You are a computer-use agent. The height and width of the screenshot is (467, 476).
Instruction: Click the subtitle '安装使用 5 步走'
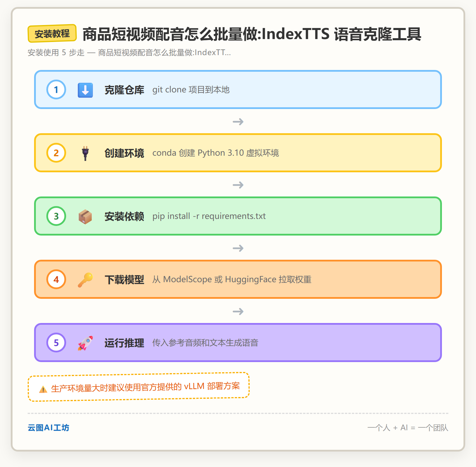(56, 52)
